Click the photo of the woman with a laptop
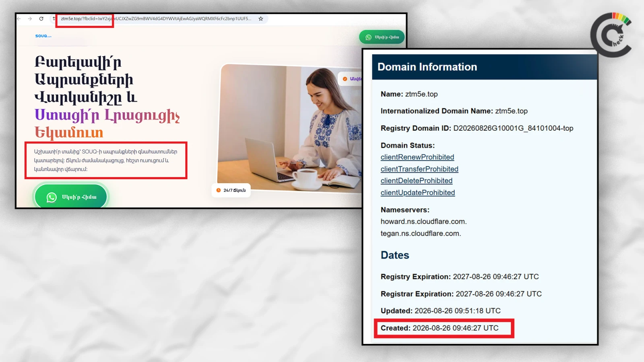 coord(290,129)
